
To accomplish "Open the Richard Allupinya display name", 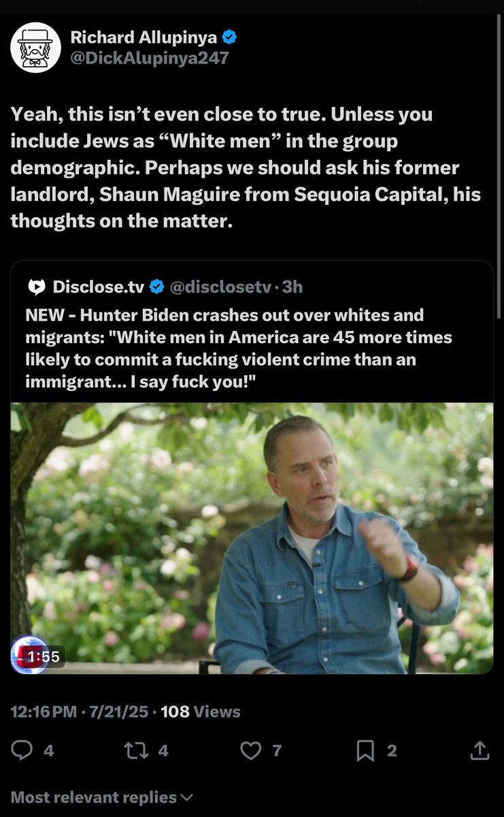I will pos(143,38).
